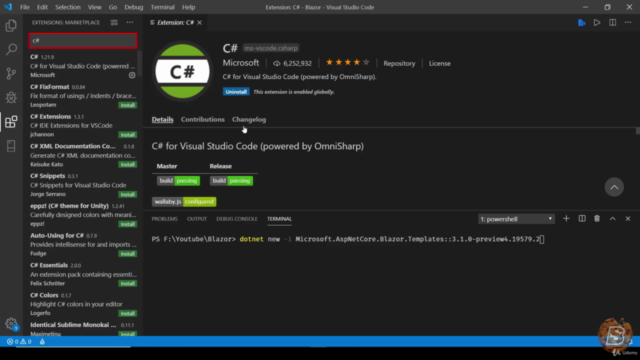This screenshot has height=360, width=640.
Task: Install the Auto-Using for C# extension
Action: [x=127, y=254]
